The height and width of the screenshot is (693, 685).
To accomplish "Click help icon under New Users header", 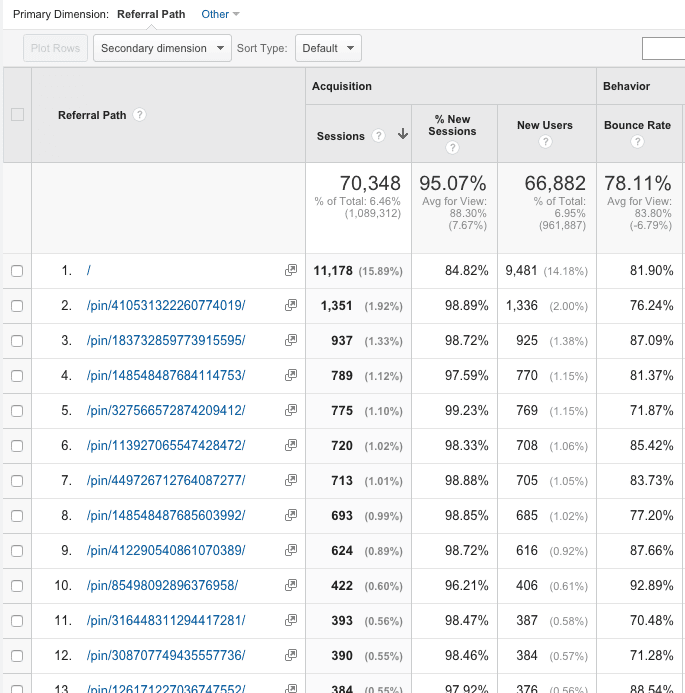I will click(x=545, y=142).
